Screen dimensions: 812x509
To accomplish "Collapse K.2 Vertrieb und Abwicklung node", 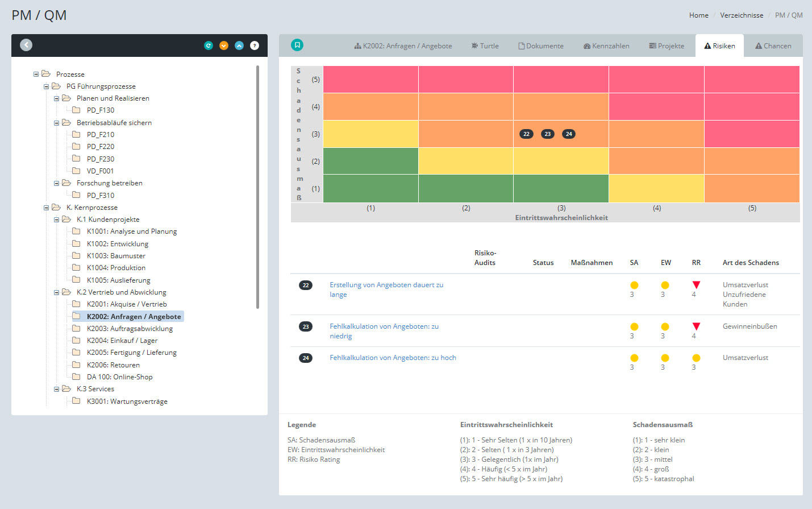I will click(57, 292).
